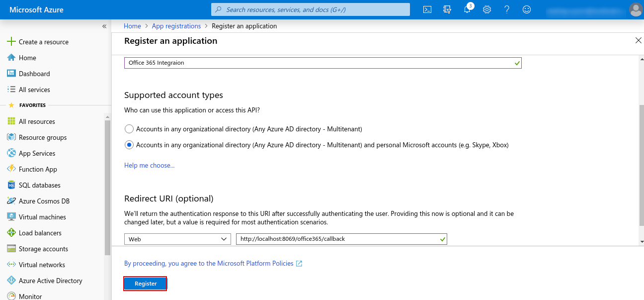Click the main page vertical scrollbar
This screenshot has height=300, width=644.
640,164
